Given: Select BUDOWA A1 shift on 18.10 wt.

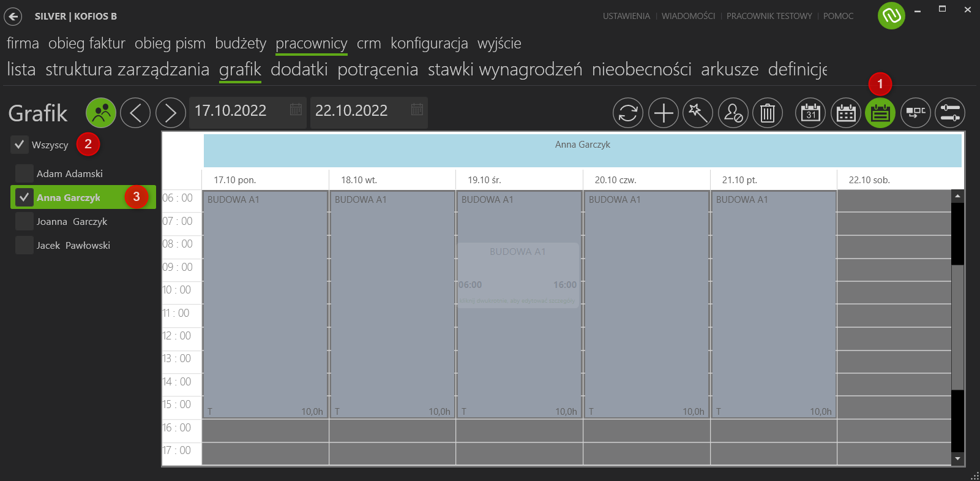Looking at the screenshot, I should click(392, 305).
